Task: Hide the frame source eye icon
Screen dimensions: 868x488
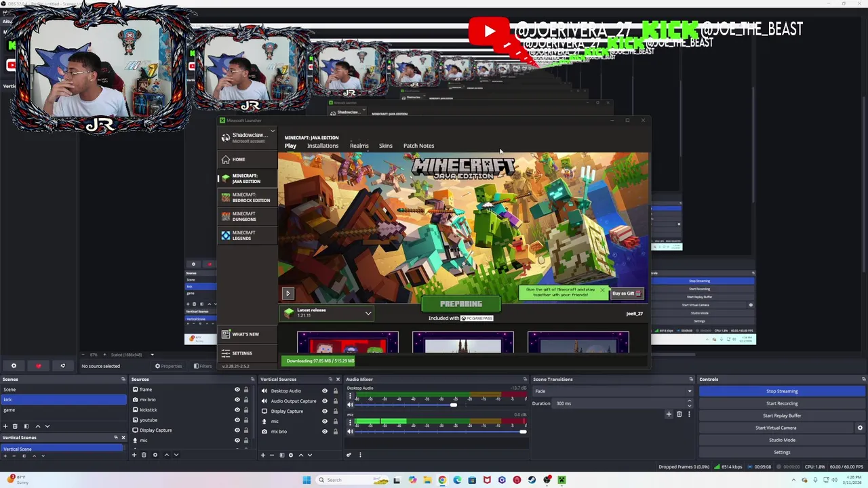Action: tap(237, 390)
